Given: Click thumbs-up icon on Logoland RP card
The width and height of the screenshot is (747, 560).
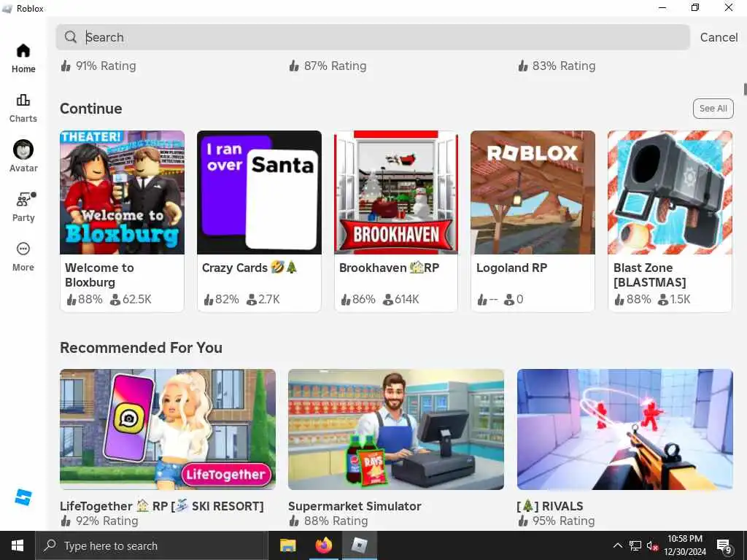Looking at the screenshot, I should (483, 300).
